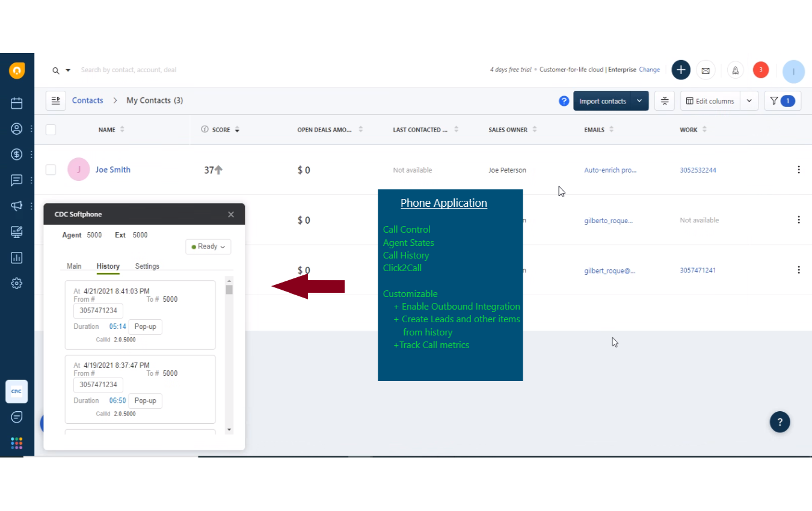Open the Joe Smith contact link

112,170
